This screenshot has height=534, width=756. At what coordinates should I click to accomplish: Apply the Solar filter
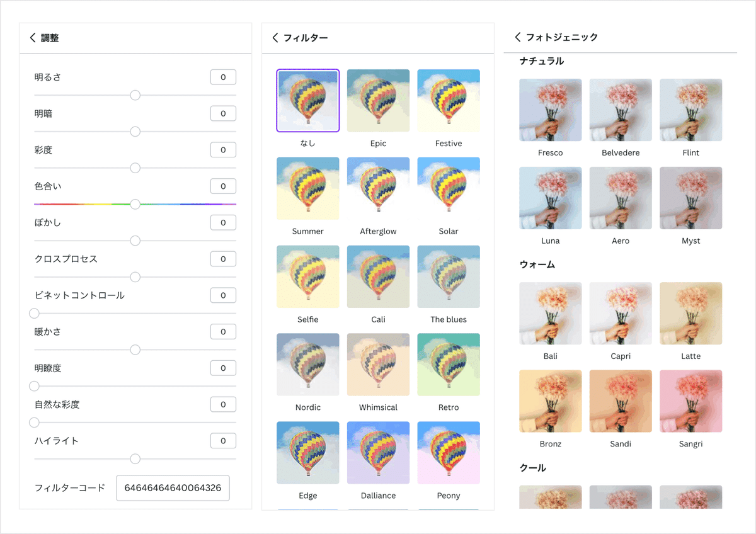449,188
